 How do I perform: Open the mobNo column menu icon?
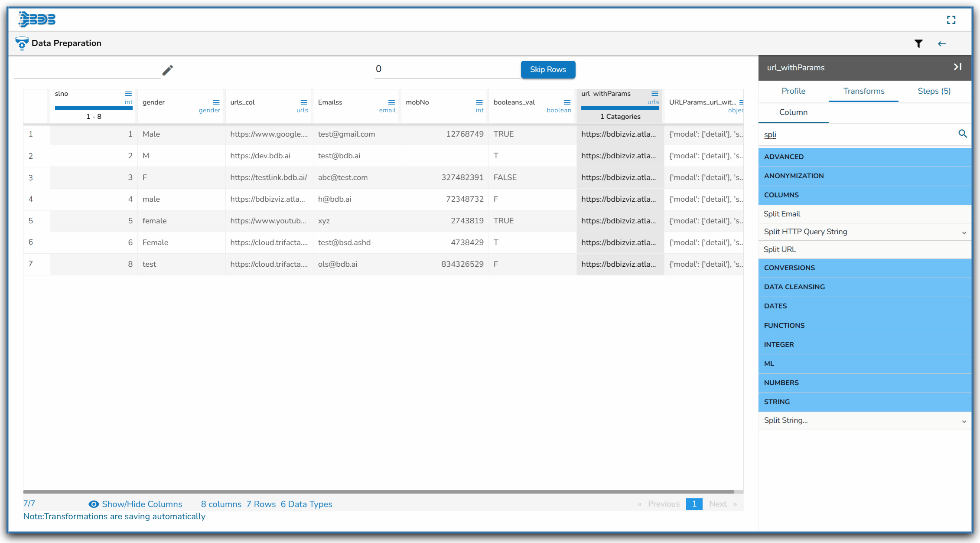click(479, 102)
